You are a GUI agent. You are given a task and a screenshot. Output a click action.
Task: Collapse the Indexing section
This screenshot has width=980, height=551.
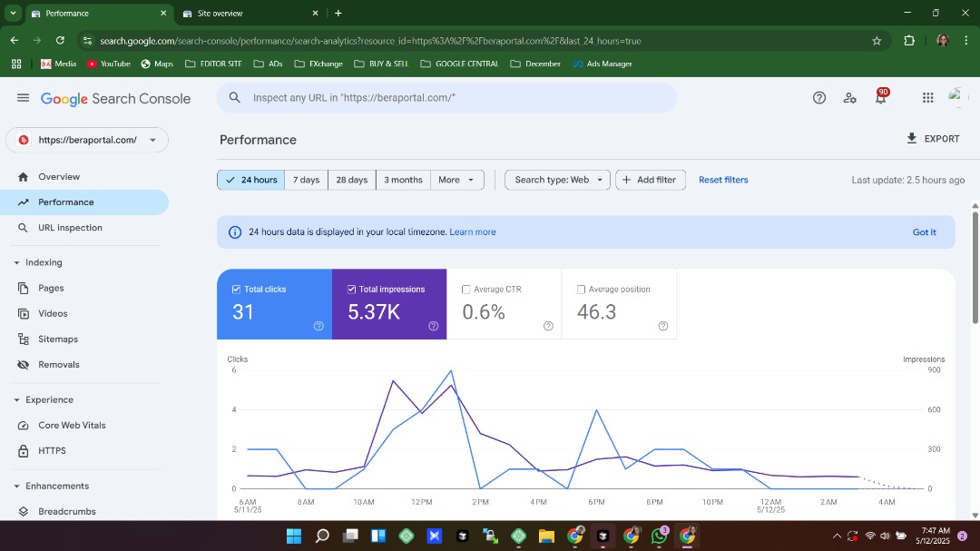pos(17,262)
